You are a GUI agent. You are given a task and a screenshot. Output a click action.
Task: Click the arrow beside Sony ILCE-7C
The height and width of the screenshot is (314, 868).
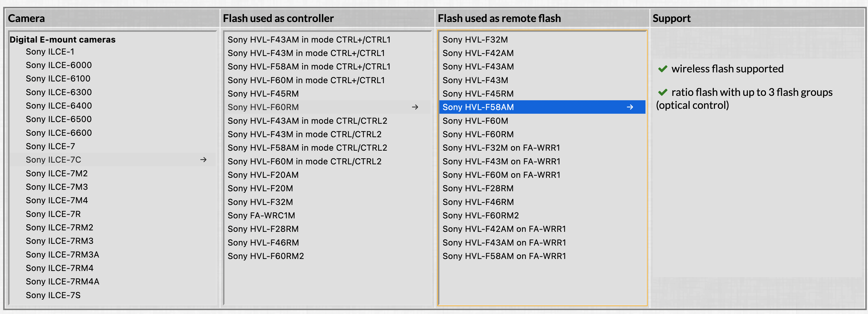[x=203, y=160]
